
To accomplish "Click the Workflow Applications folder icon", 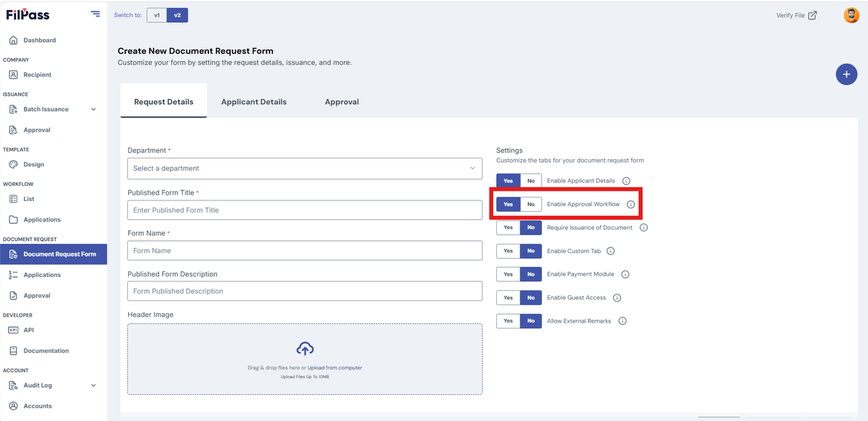I will tap(13, 220).
